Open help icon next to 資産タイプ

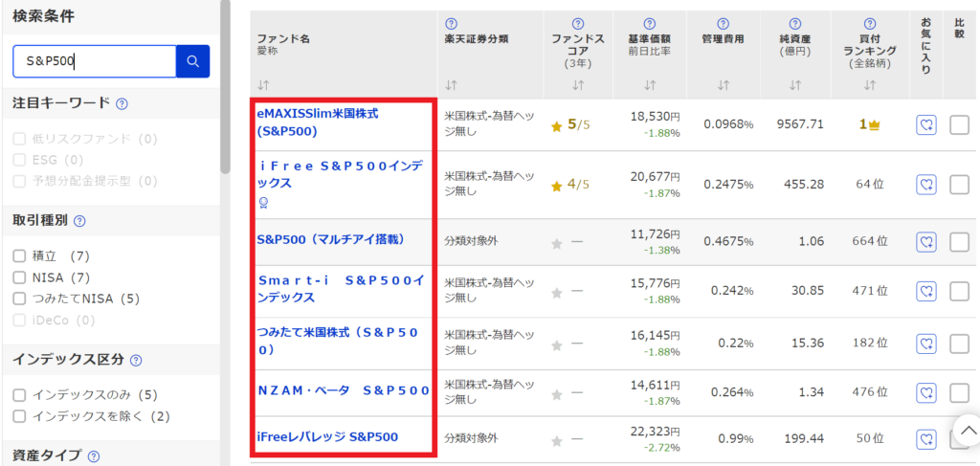[94, 456]
